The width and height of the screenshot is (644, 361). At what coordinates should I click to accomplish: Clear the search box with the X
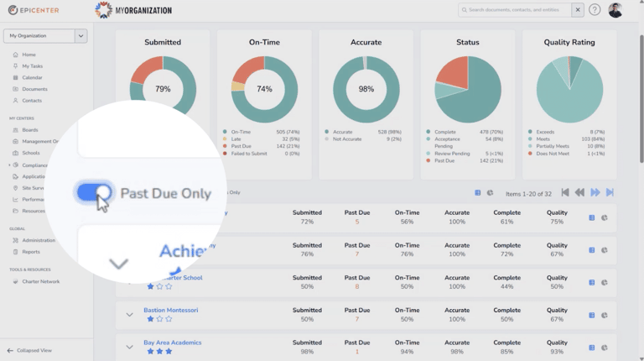[578, 10]
